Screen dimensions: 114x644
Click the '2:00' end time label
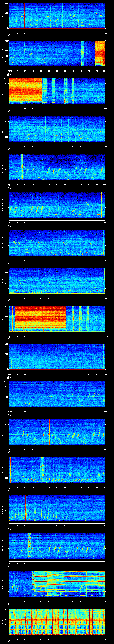pos(105,412)
